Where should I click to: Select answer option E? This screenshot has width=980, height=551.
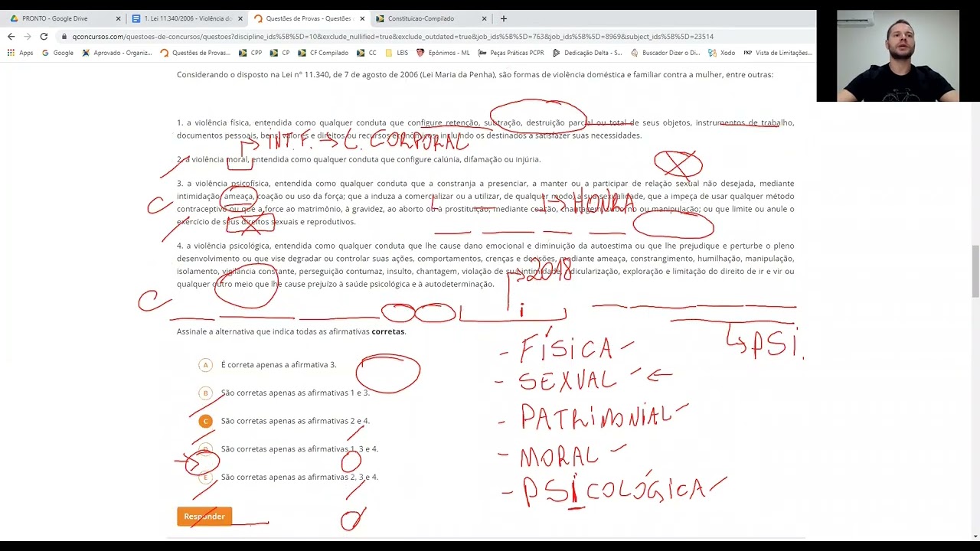click(205, 478)
